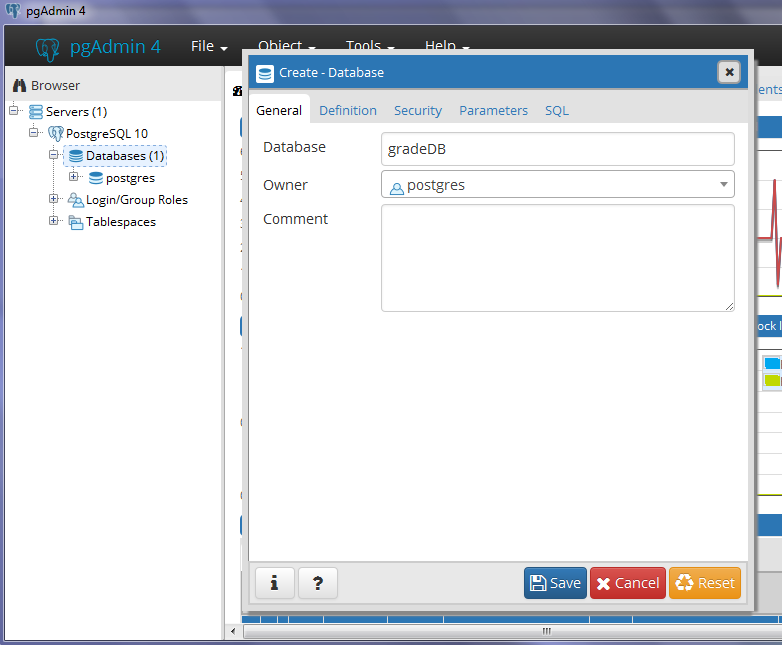Switch to the Security tab
Image resolution: width=782 pixels, height=645 pixels.
[x=418, y=110]
